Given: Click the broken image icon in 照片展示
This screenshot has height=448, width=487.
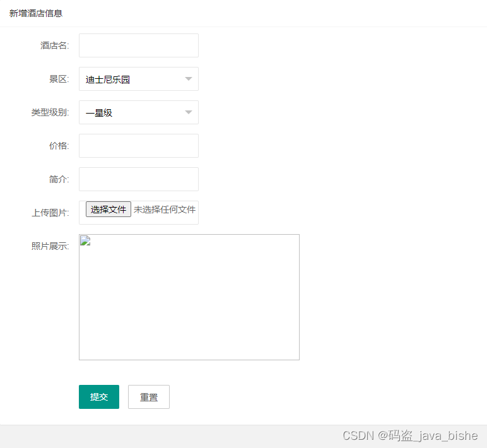Looking at the screenshot, I should point(85,241).
